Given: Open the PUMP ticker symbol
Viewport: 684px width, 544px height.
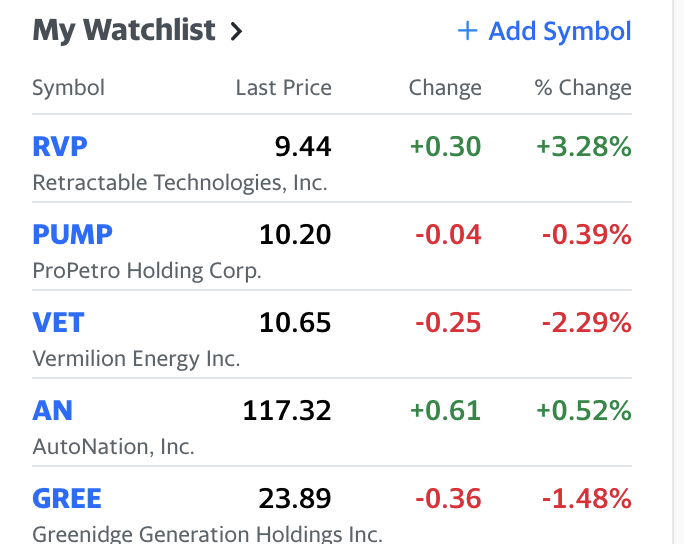Looking at the screenshot, I should pyautogui.click(x=72, y=235).
